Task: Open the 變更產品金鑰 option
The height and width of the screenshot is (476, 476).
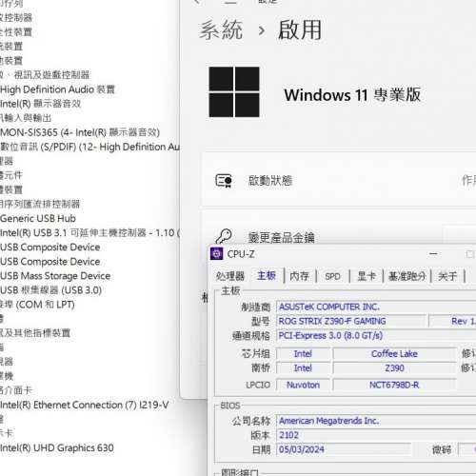Action: coord(281,237)
